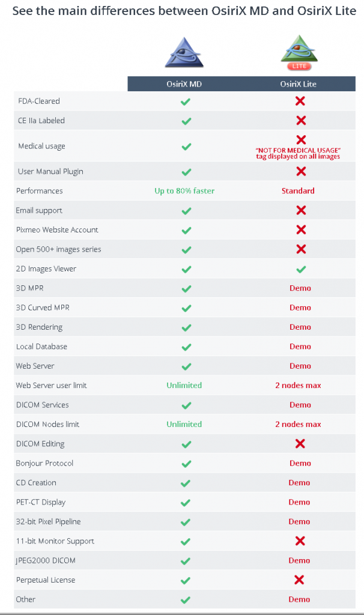The width and height of the screenshot is (364, 615).
Task: Click the 'Pixmeo Website Account' row label
Action: coord(57,230)
